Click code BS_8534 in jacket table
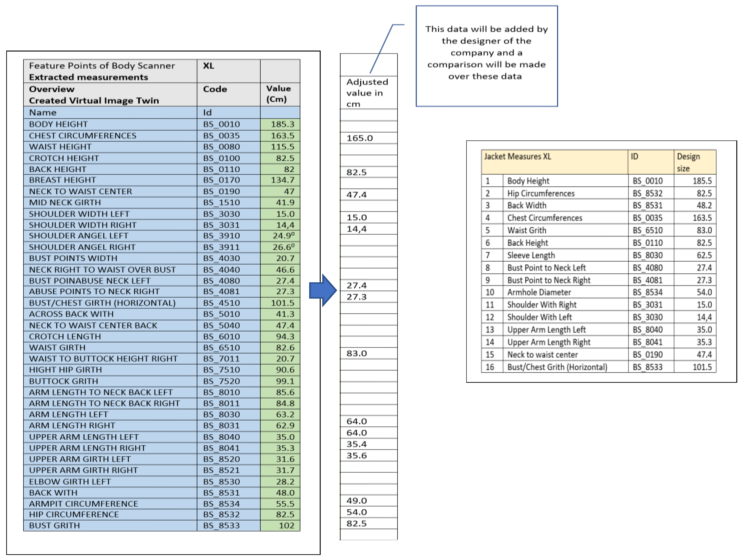This screenshot has width=740, height=560. (x=647, y=293)
